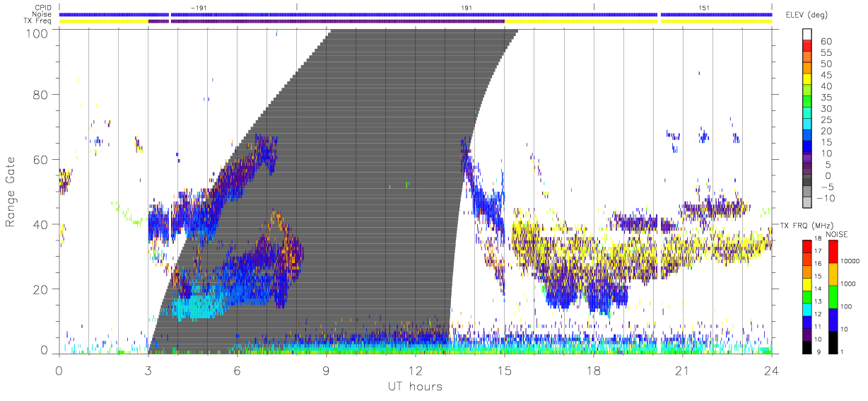868x401 pixels.
Task: Click the 'Range Gate' y-axis title
Action: click(x=11, y=191)
